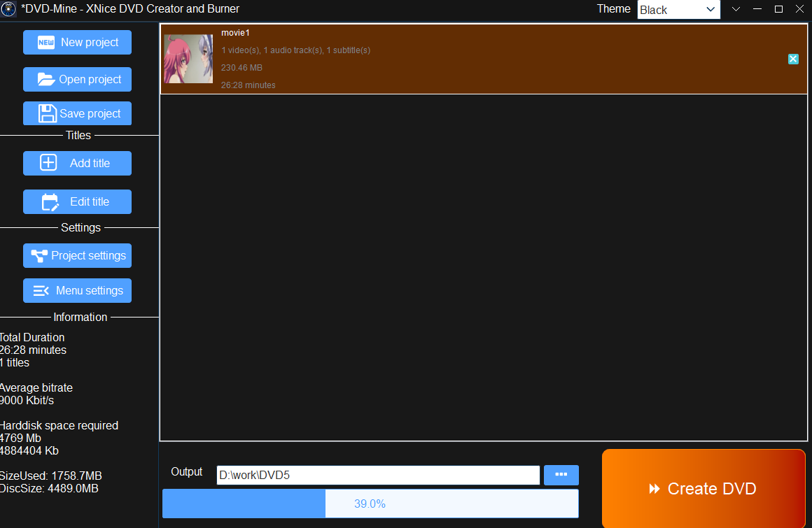Viewport: 812px width, 528px height.
Task: Expand the Theme dropdown showing Black
Action: [678, 10]
